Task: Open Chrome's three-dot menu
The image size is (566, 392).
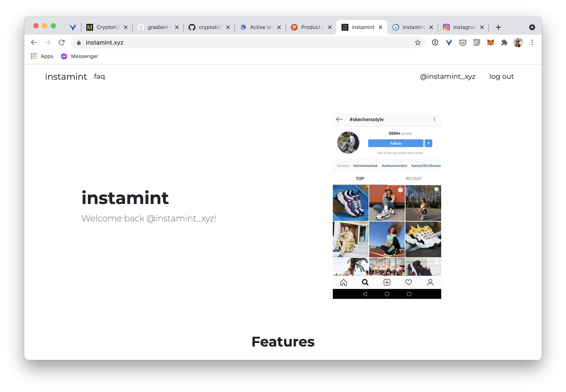Action: click(532, 42)
